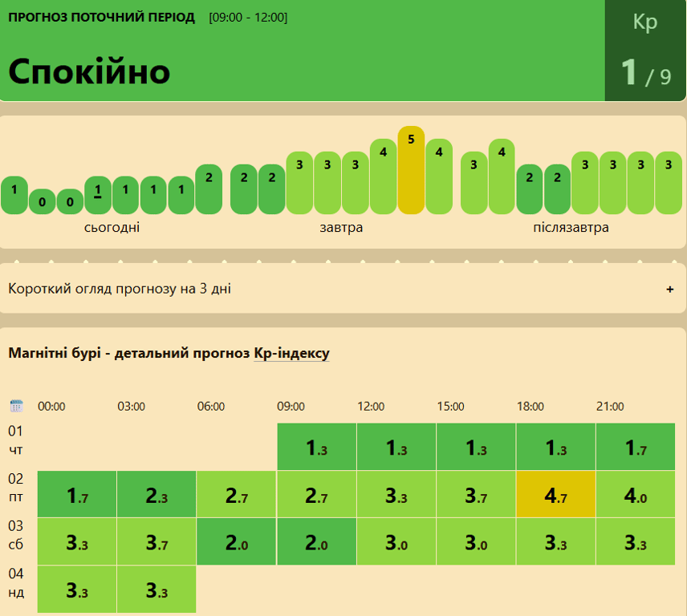The width and height of the screenshot is (687, 616).
Task: Click the yellow 4.7 cell in the table
Action: coord(555,494)
